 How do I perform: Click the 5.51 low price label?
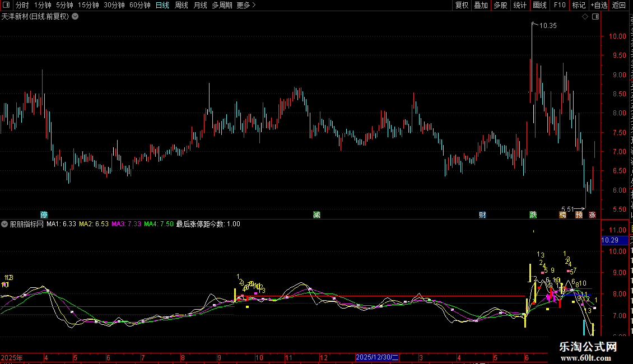pyautogui.click(x=567, y=209)
